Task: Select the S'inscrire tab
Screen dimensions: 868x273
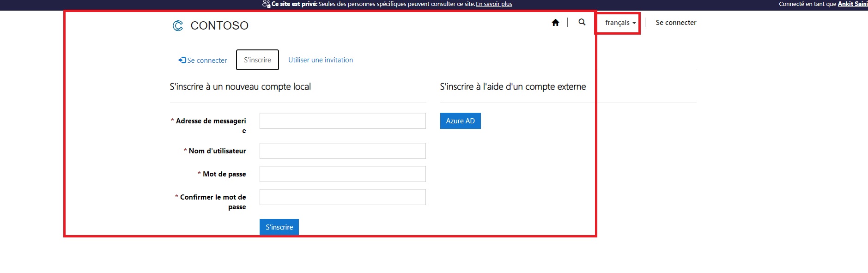Action: pos(257,60)
